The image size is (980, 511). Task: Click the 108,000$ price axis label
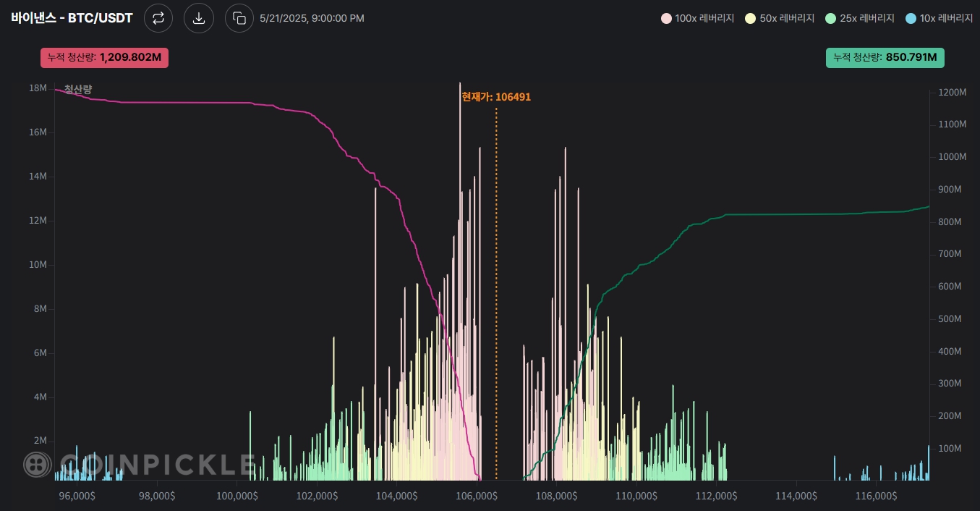coord(557,496)
